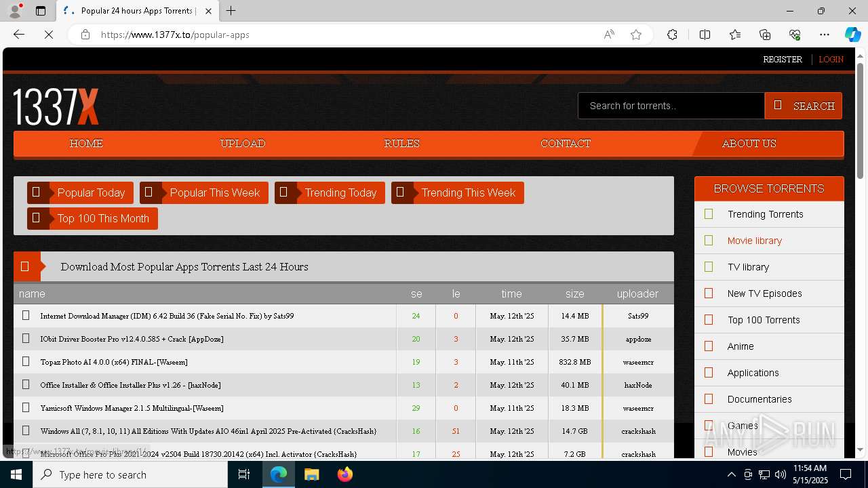This screenshot has height=488, width=868.
Task: Open uploader Sats99 profile
Action: coord(638,316)
